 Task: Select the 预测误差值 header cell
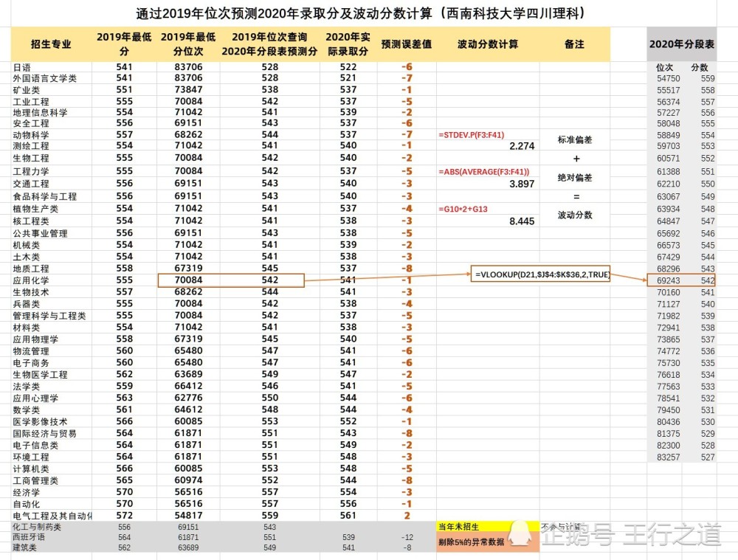click(x=406, y=44)
